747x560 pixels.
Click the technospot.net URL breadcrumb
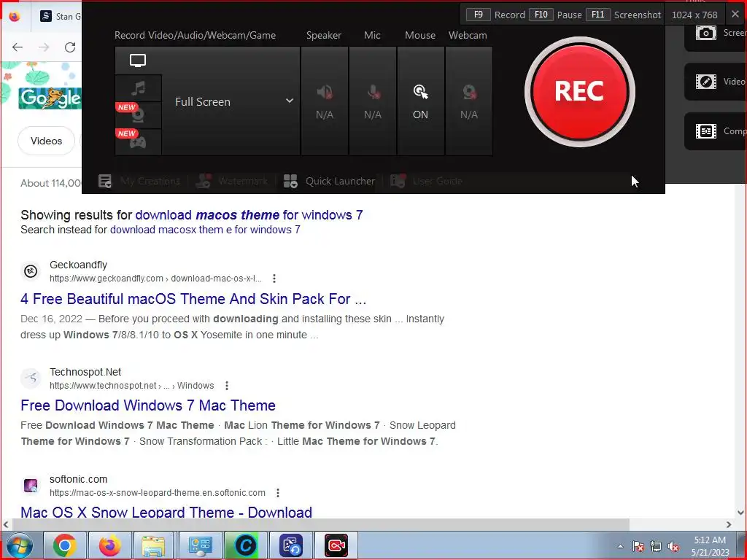click(132, 386)
